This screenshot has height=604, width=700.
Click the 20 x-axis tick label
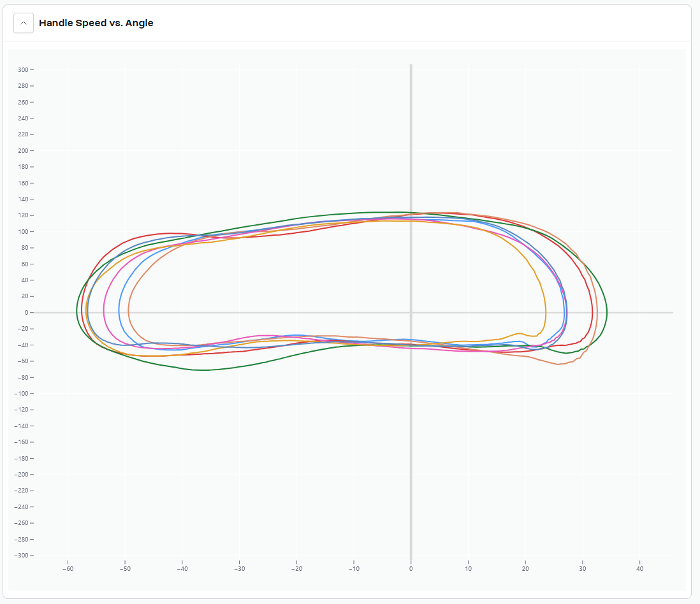[x=525, y=569]
